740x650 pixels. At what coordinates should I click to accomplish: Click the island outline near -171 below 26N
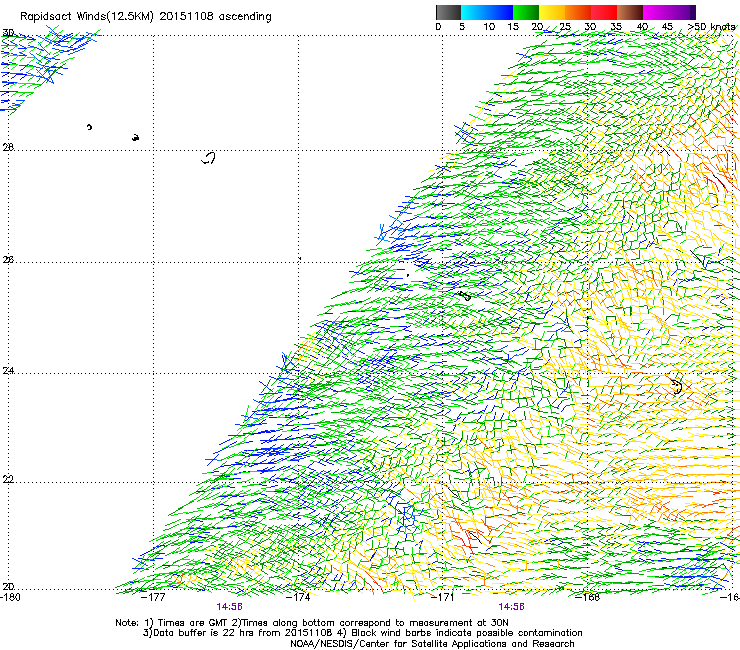click(x=465, y=296)
